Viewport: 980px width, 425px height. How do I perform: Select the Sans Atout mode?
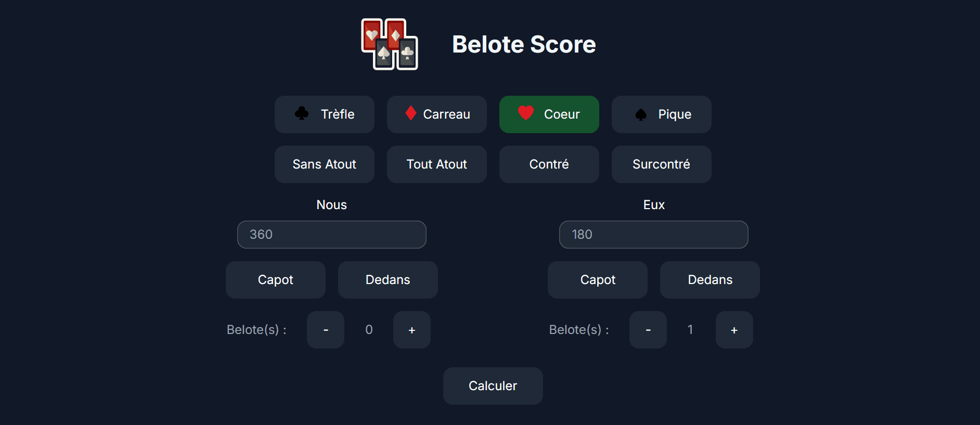[x=324, y=164]
